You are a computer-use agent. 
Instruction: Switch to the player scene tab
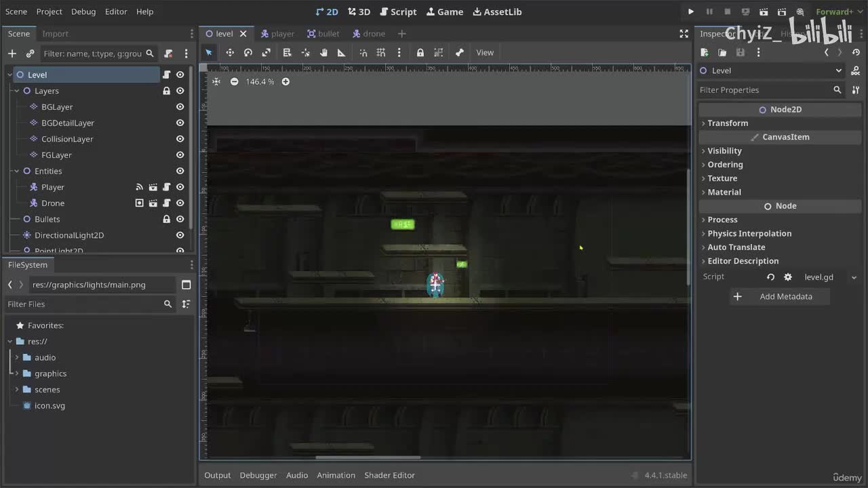[278, 33]
